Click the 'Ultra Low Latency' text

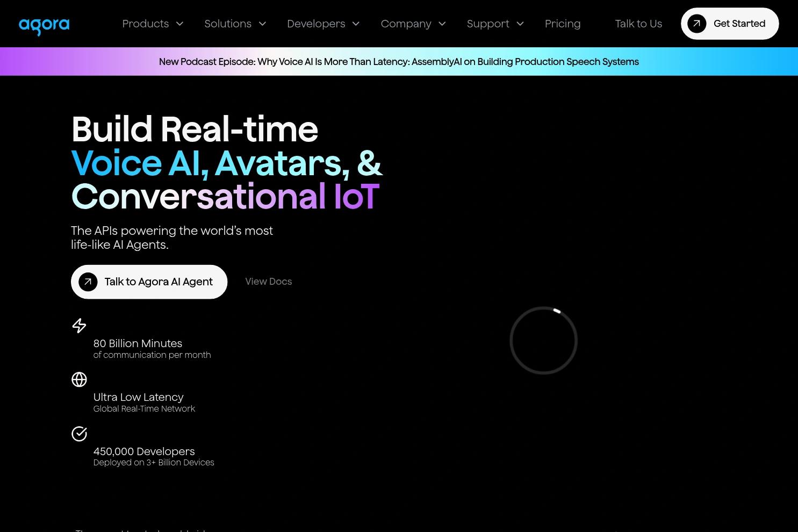138,397
